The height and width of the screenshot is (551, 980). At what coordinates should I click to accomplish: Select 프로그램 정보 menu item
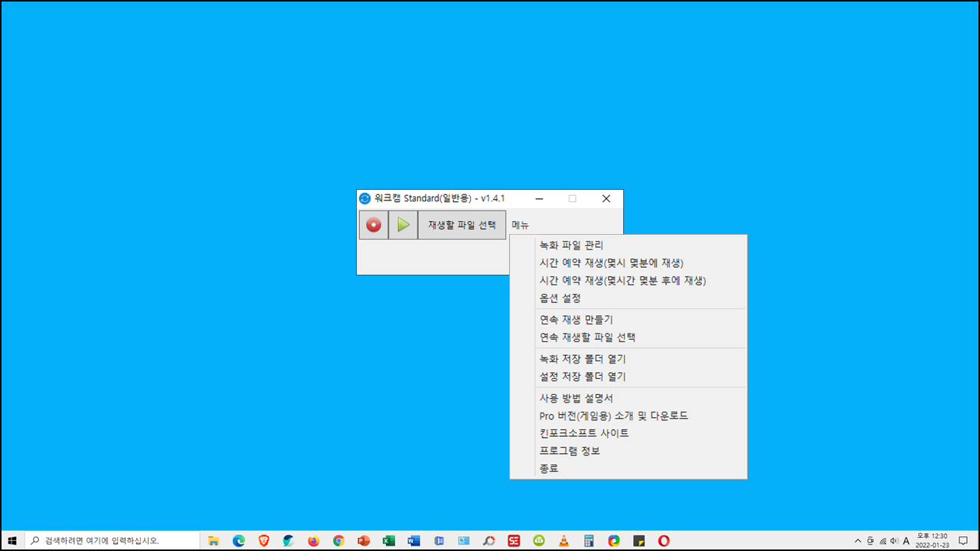click(628, 451)
